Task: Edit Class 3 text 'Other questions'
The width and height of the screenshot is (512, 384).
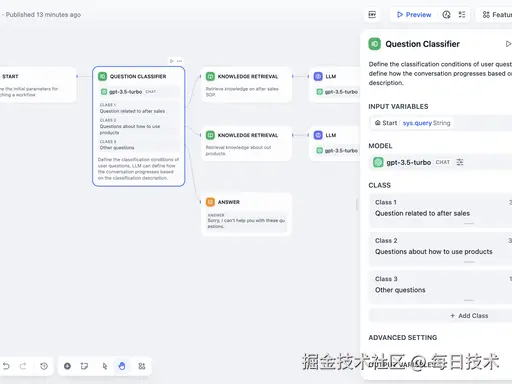Action: (400, 290)
